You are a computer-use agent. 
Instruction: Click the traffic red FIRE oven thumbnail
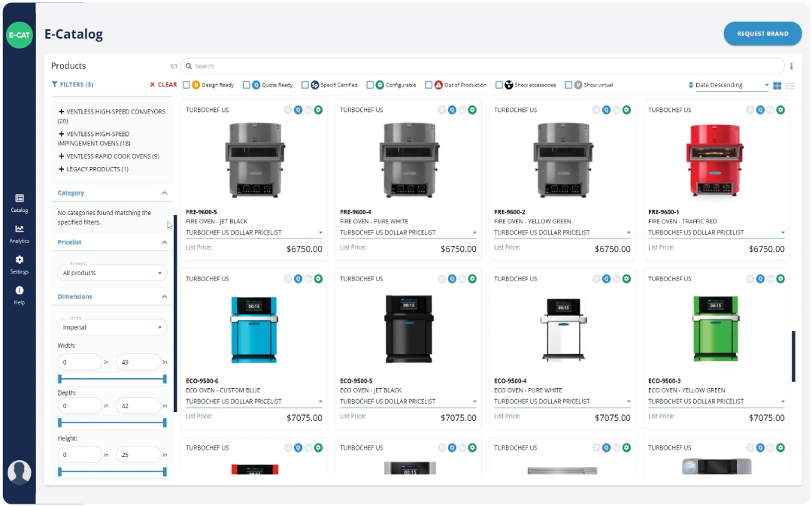715,160
